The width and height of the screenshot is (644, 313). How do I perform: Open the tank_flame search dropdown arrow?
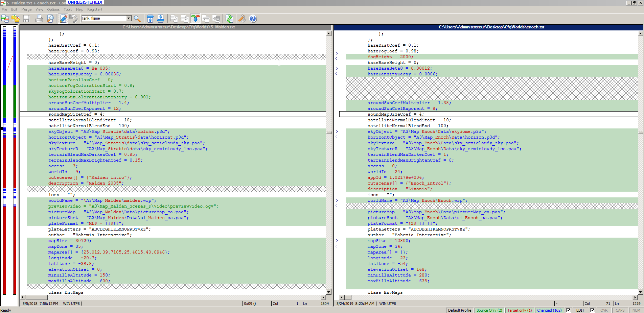coord(129,18)
